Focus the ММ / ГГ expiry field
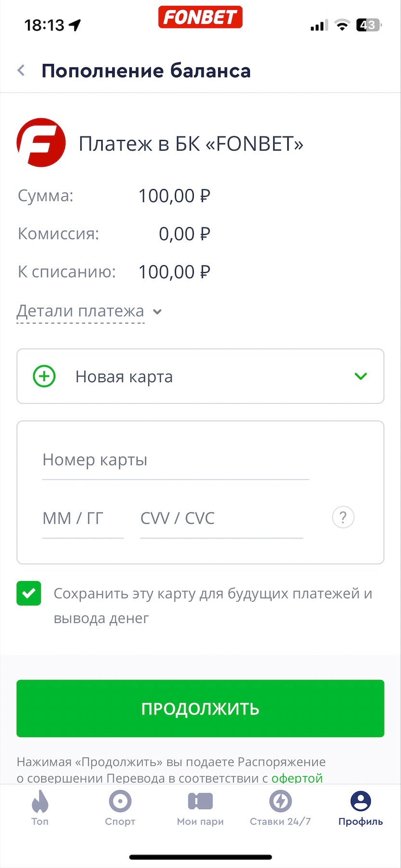Screen dimensions: 401x868 [x=82, y=519]
